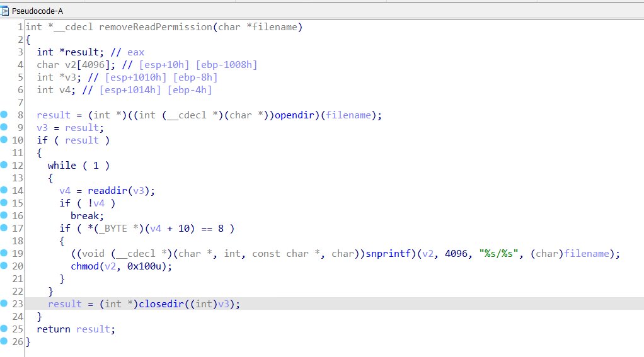Screen dimensions: 644x357
Task: Click the Pseudocode-A tab icon
Action: pos(6,11)
